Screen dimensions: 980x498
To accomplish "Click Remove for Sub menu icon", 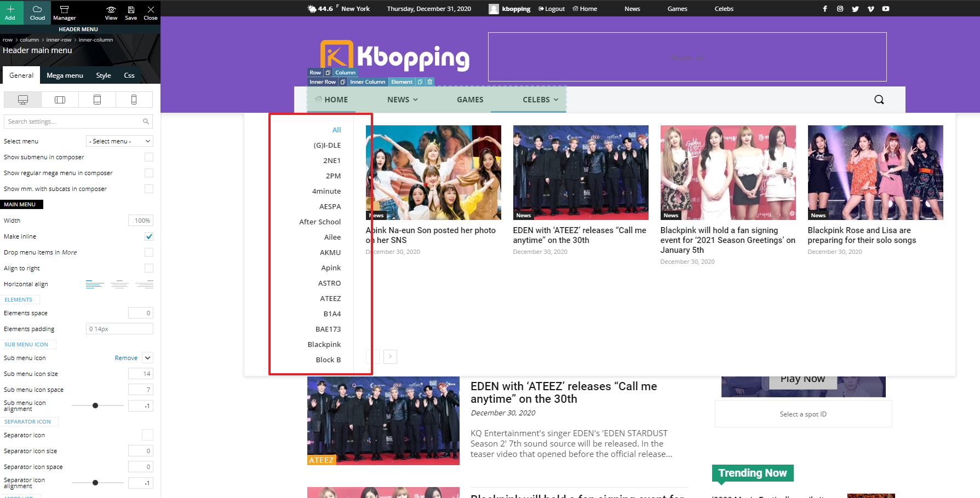I will point(126,358).
